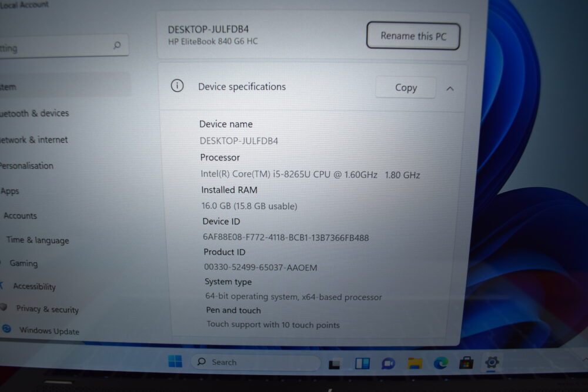
Task: Click the System type label
Action: click(228, 282)
